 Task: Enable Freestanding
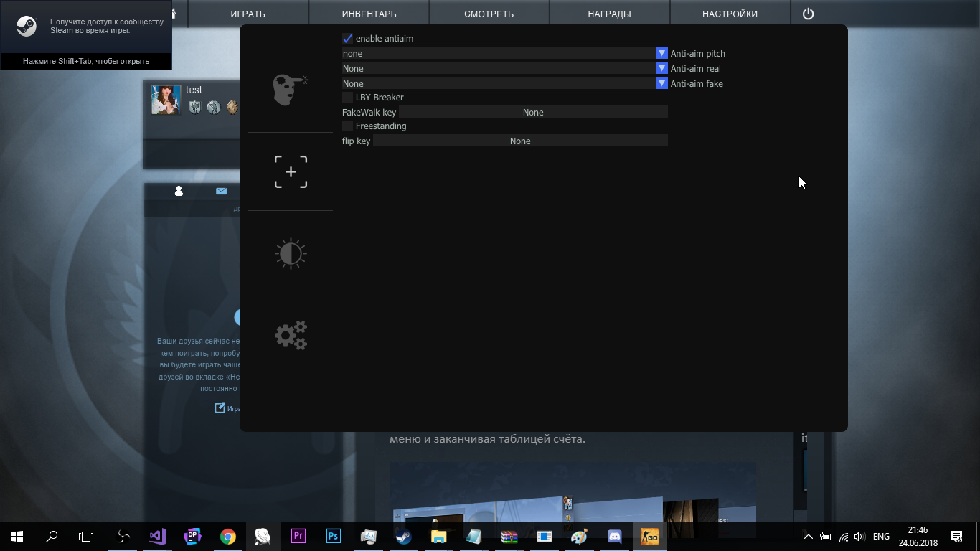[x=348, y=126]
